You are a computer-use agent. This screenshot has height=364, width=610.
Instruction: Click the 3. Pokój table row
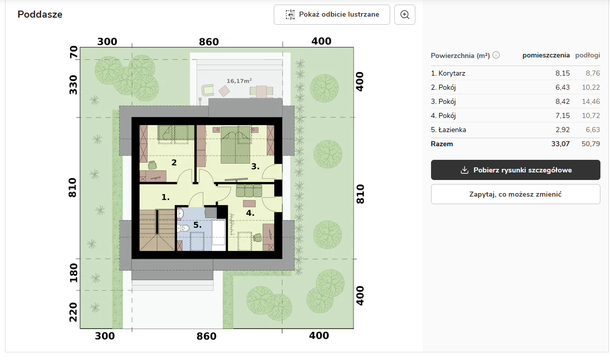click(515, 101)
